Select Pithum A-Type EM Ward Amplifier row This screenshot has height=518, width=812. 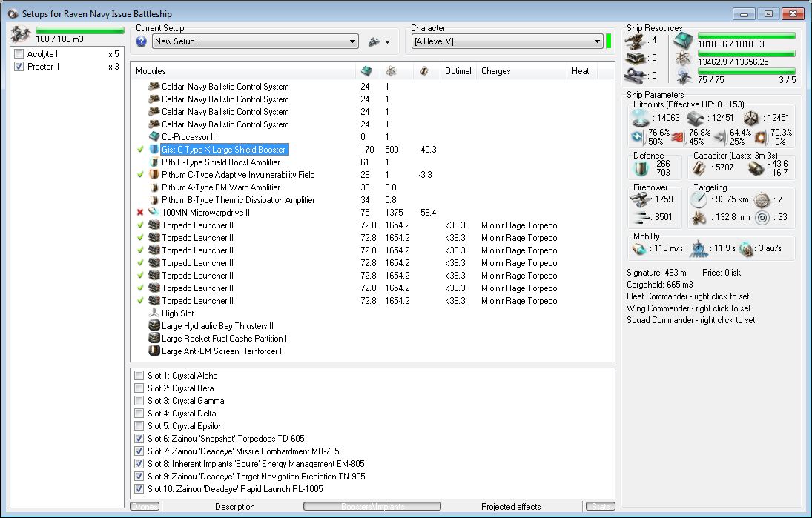point(372,187)
